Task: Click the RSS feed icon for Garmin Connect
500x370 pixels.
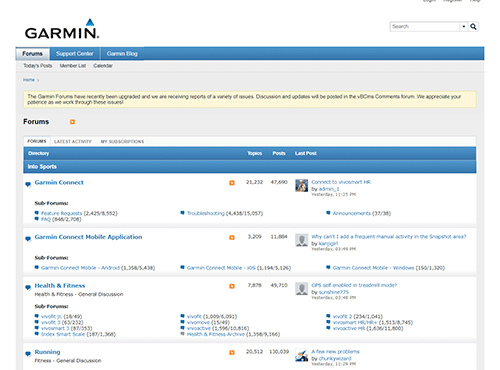Action: 232,183
